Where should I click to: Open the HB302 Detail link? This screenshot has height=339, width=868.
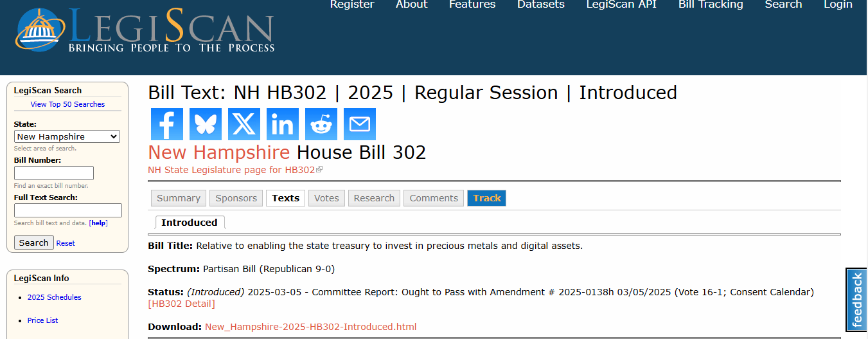182,304
